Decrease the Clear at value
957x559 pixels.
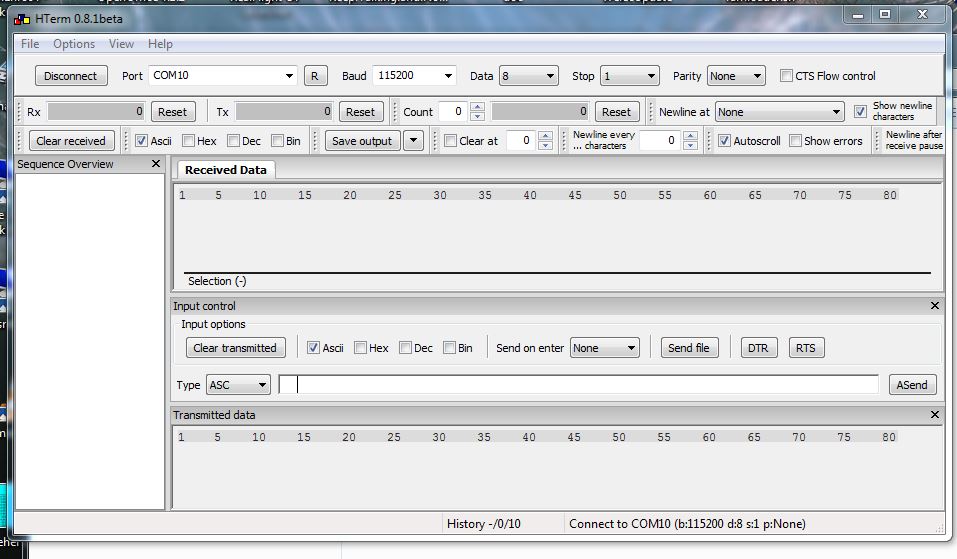tap(546, 145)
